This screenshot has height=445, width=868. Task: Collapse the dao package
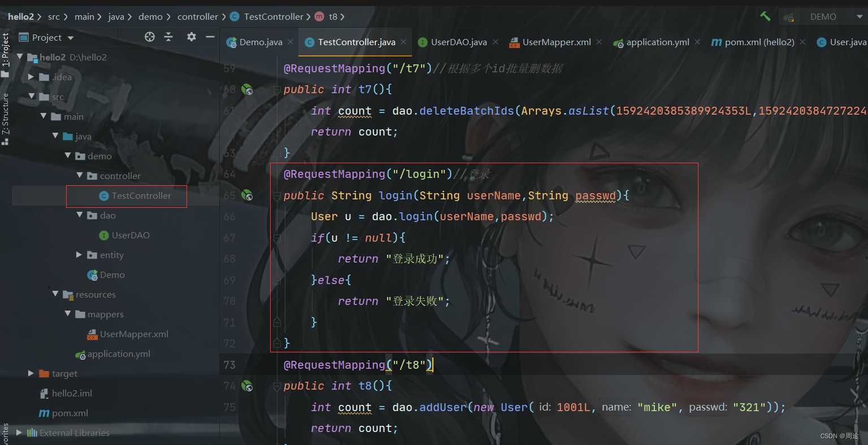click(80, 215)
